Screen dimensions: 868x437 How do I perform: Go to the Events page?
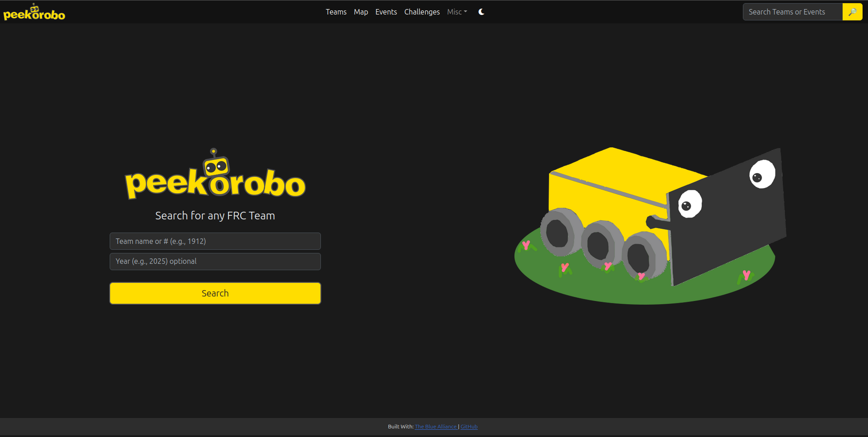pyautogui.click(x=386, y=12)
